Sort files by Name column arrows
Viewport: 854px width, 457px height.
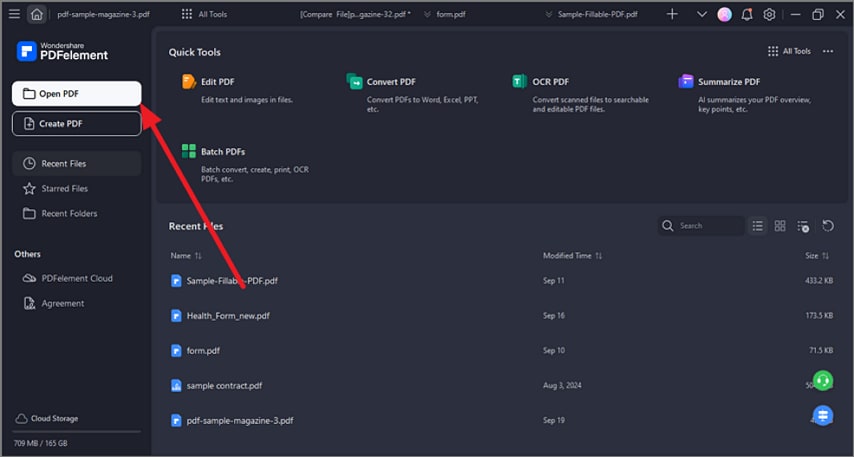[x=198, y=256]
